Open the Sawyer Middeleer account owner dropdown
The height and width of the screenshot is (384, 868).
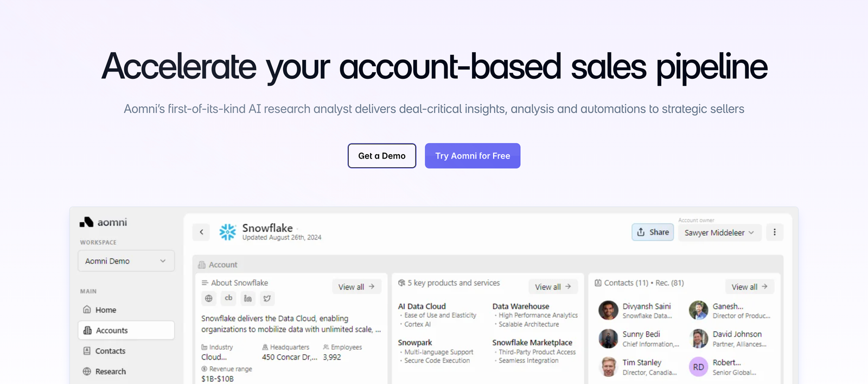pyautogui.click(x=719, y=232)
